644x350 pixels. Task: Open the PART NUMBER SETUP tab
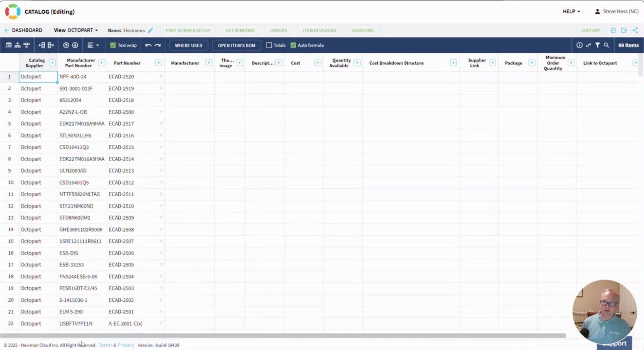tap(188, 31)
